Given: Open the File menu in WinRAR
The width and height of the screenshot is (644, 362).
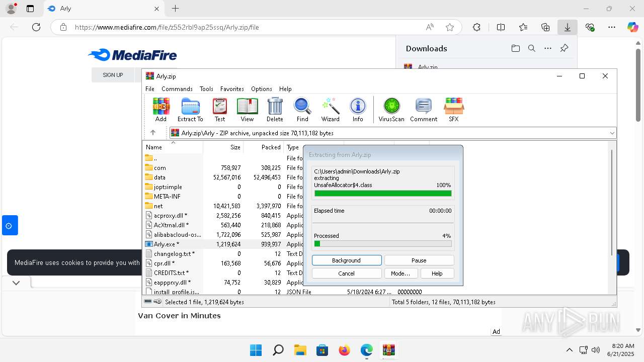Looking at the screenshot, I should [x=150, y=88].
